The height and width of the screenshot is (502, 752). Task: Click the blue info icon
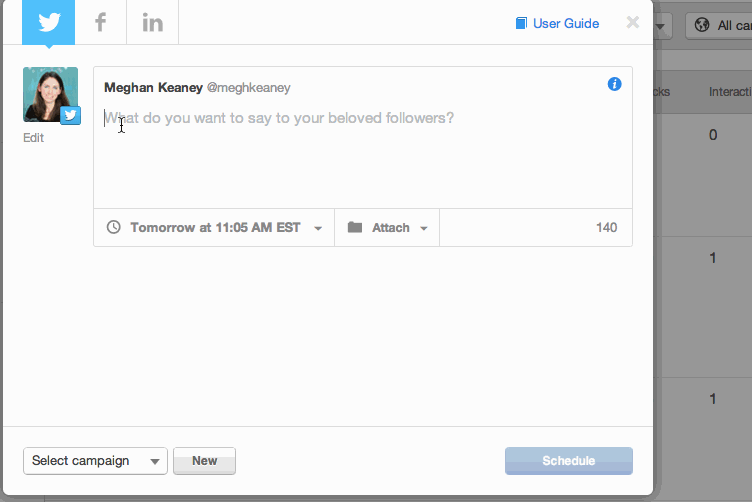[x=614, y=84]
